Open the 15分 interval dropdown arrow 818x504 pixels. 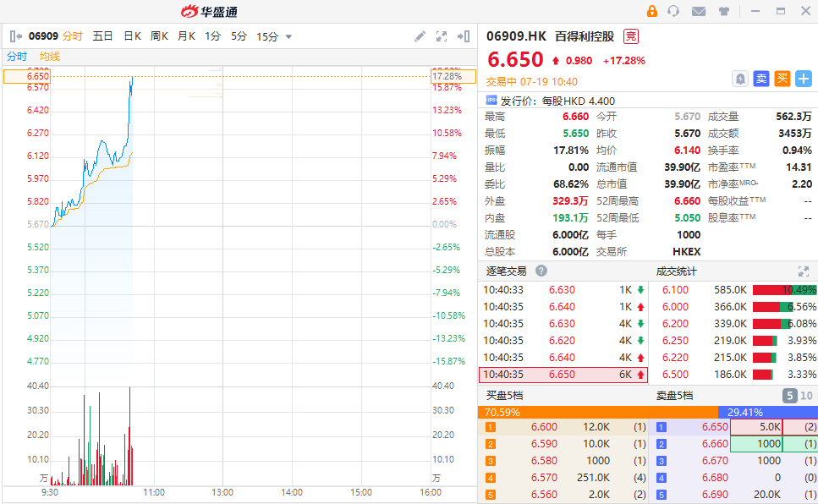coord(288,37)
